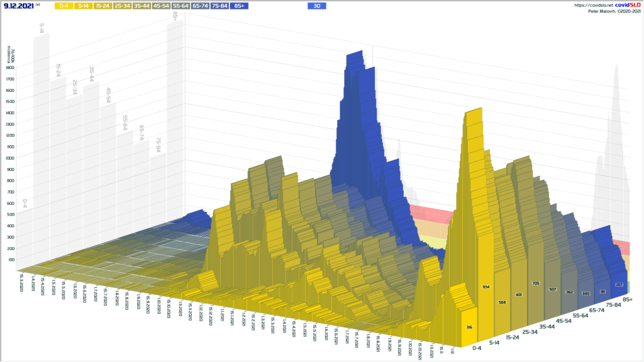Toggle the 75-84 age group legend button

pyautogui.click(x=219, y=6)
